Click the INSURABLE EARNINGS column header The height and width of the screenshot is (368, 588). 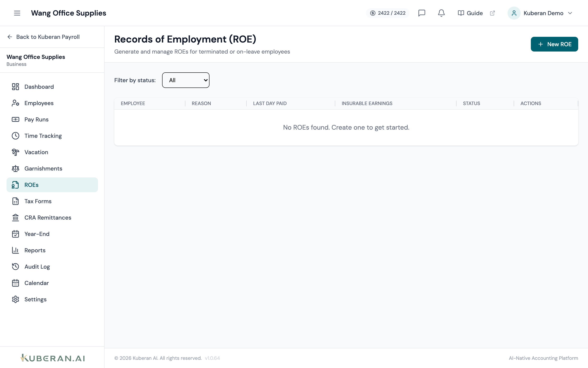[367, 103]
